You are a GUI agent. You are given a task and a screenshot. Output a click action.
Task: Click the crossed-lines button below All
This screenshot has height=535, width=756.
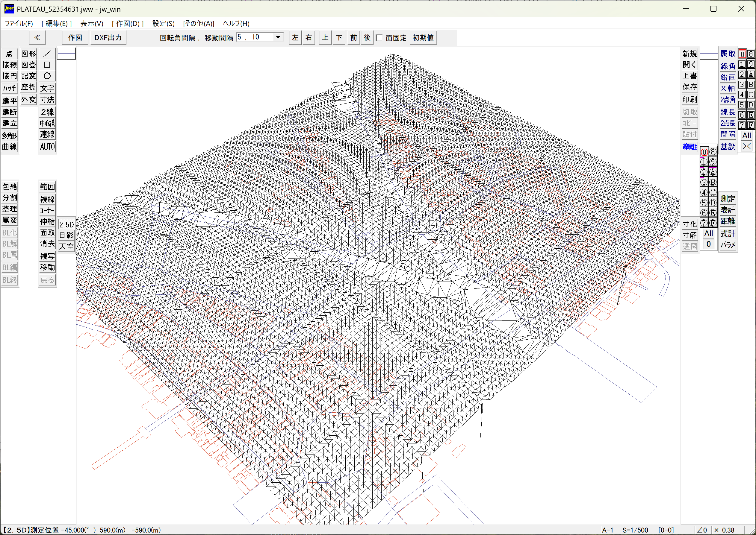pos(746,146)
